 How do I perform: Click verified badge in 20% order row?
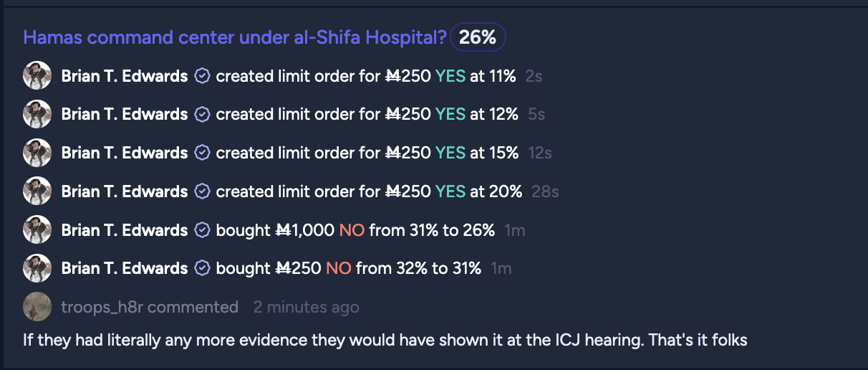coord(203,192)
